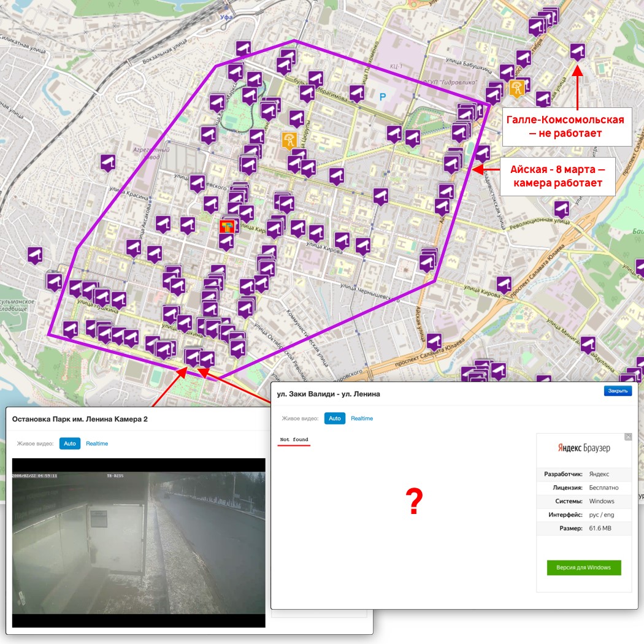This screenshot has height=644, width=644.
Task: Open the lone camera marker above Революционная улица, east side
Action: pos(561,209)
